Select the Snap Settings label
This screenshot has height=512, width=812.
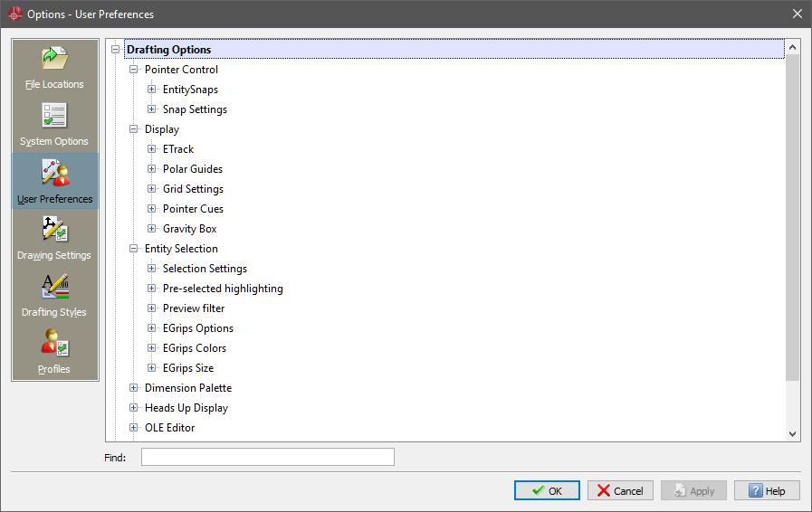coord(195,109)
